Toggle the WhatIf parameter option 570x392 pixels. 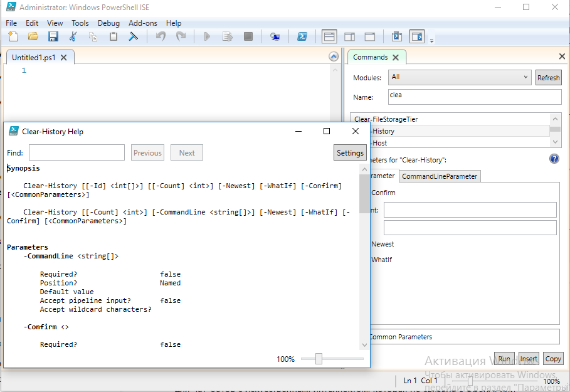pos(381,260)
